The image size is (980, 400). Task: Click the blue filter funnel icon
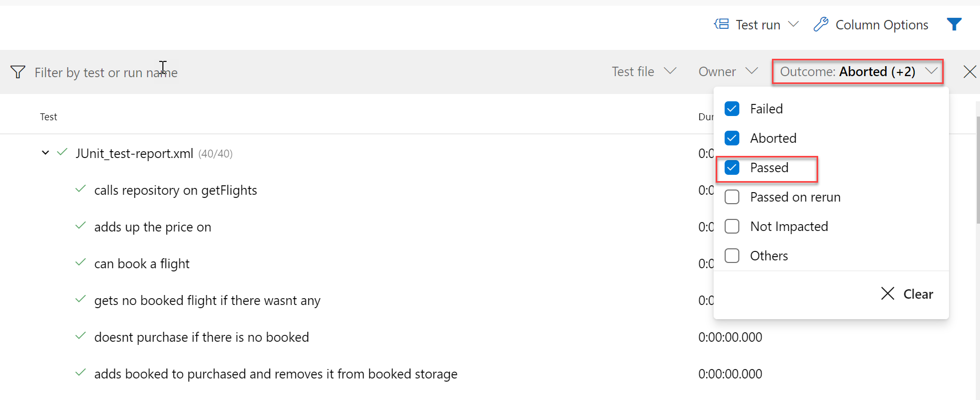point(954,24)
